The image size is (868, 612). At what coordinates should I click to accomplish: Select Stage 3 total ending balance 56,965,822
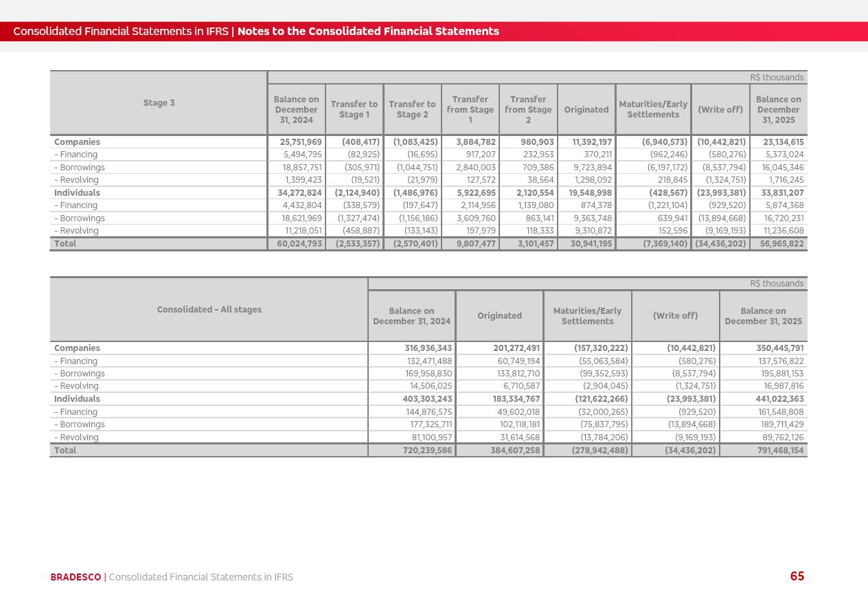coord(782,244)
